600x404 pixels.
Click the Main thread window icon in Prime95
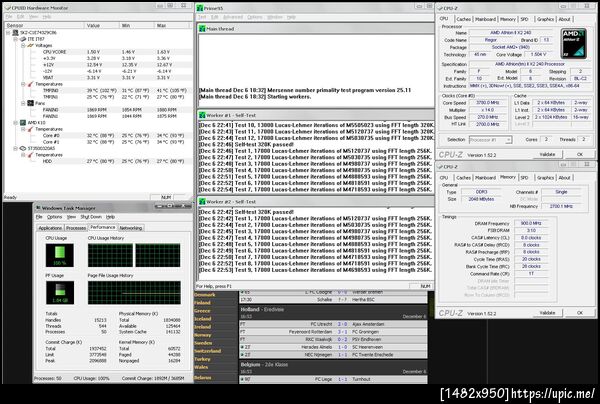point(202,29)
